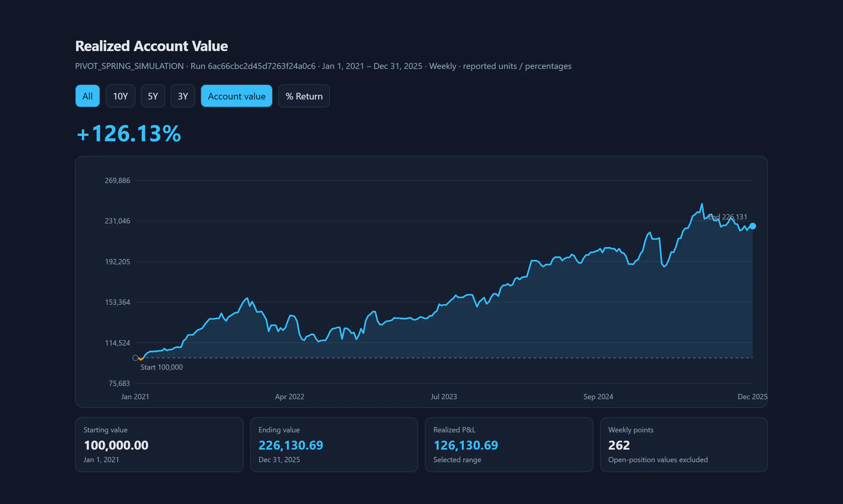Click the Apr 2022 x-axis label
843x504 pixels.
pyautogui.click(x=290, y=397)
